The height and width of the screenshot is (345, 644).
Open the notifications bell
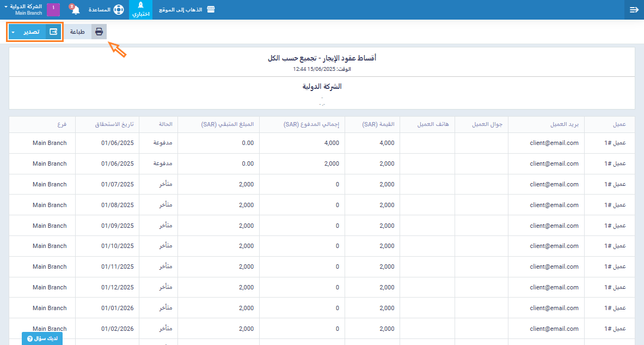click(75, 10)
